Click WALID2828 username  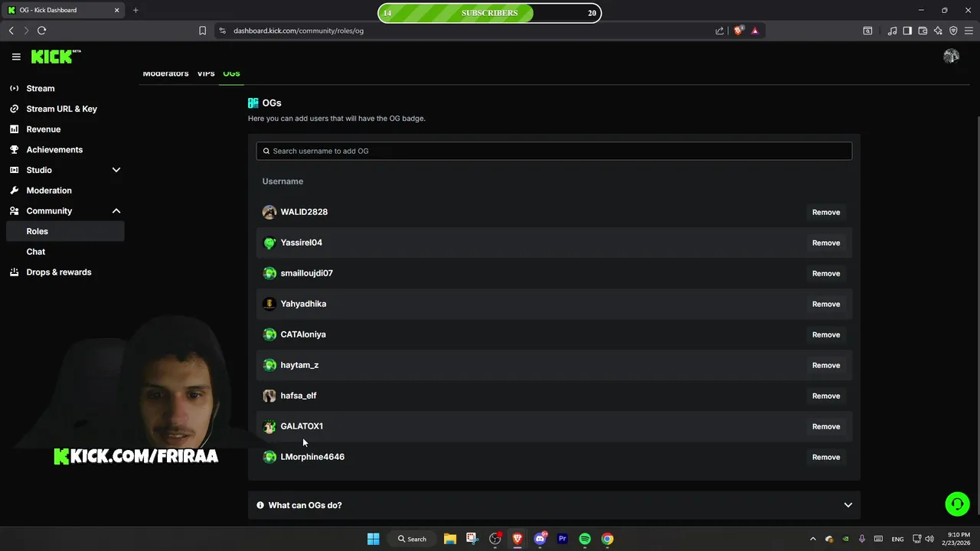(x=304, y=212)
